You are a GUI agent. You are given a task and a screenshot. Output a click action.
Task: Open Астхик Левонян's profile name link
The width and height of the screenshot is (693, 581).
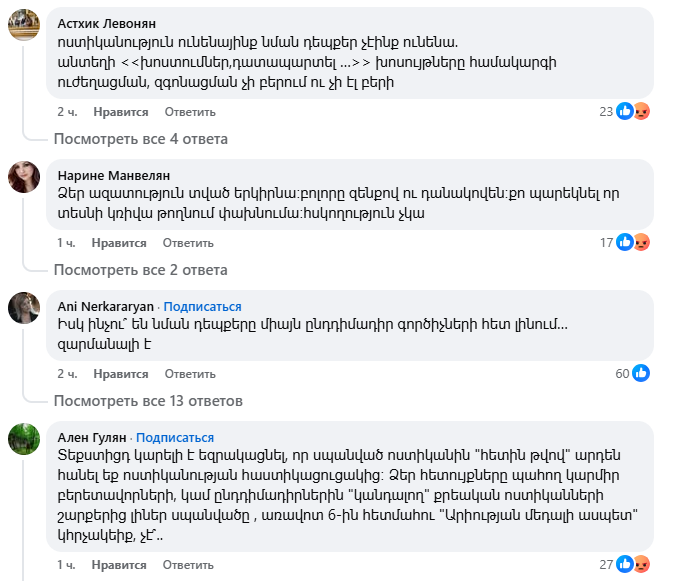click(107, 23)
